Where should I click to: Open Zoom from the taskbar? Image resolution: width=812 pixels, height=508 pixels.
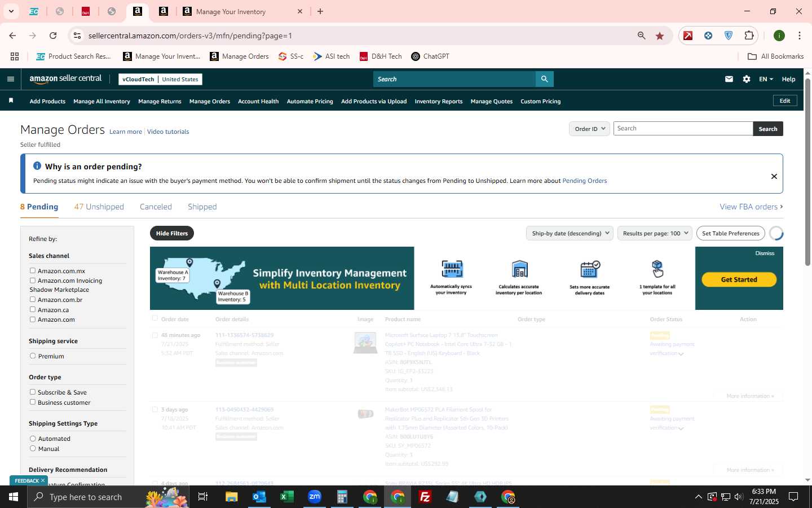[315, 497]
